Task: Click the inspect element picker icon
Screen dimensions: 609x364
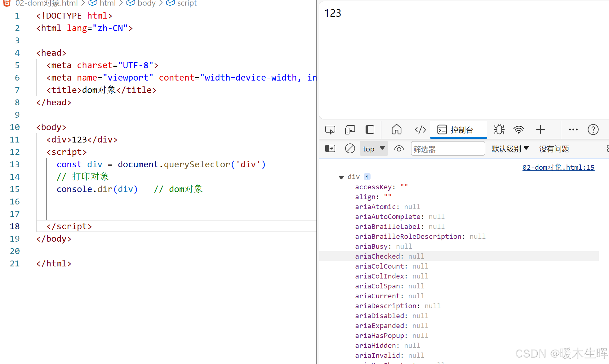Action: point(330,130)
